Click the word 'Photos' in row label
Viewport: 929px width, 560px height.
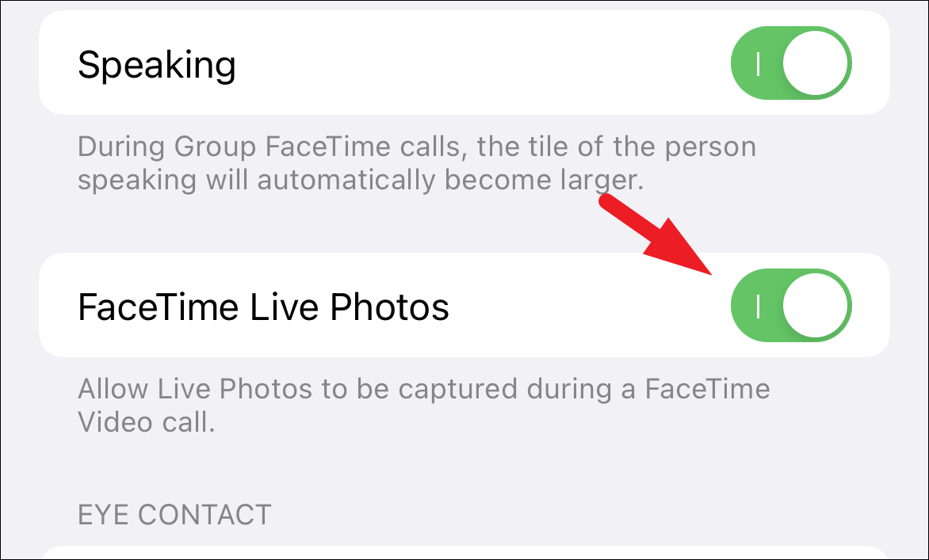(x=389, y=307)
